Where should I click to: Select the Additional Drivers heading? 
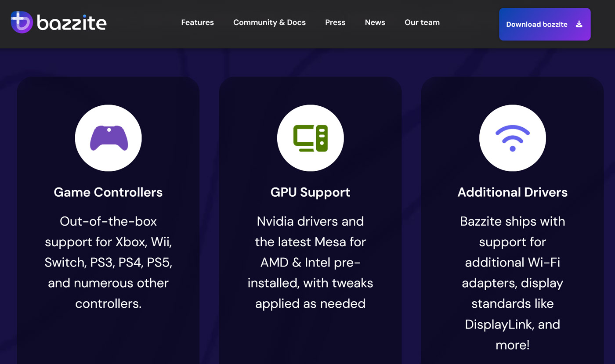click(x=512, y=192)
